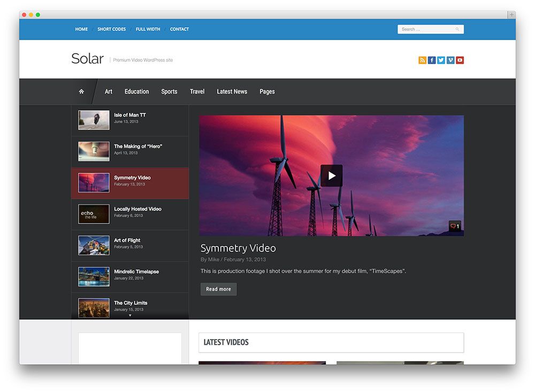This screenshot has width=535, height=392.
Task: Click the search magnifier icon
Action: (x=457, y=29)
